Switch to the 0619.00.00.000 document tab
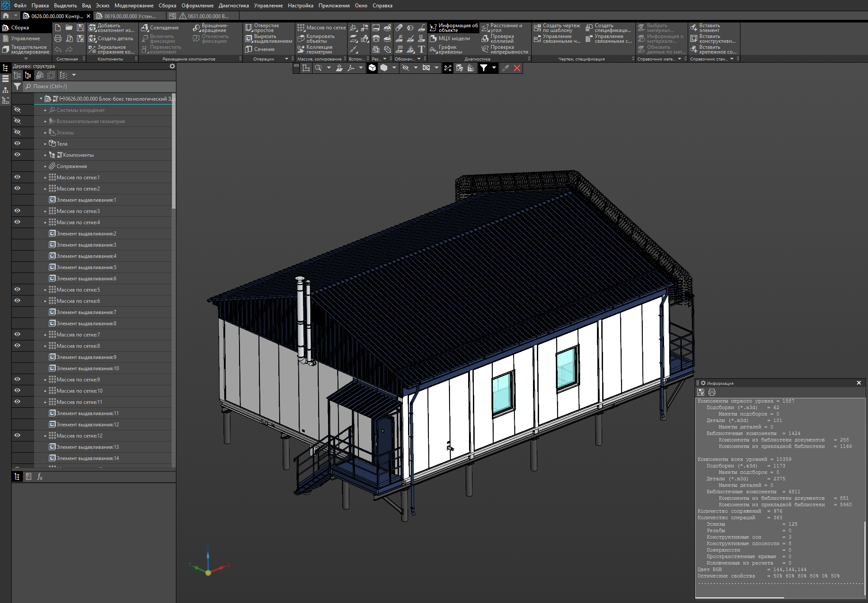This screenshot has height=603, width=868. tap(129, 16)
